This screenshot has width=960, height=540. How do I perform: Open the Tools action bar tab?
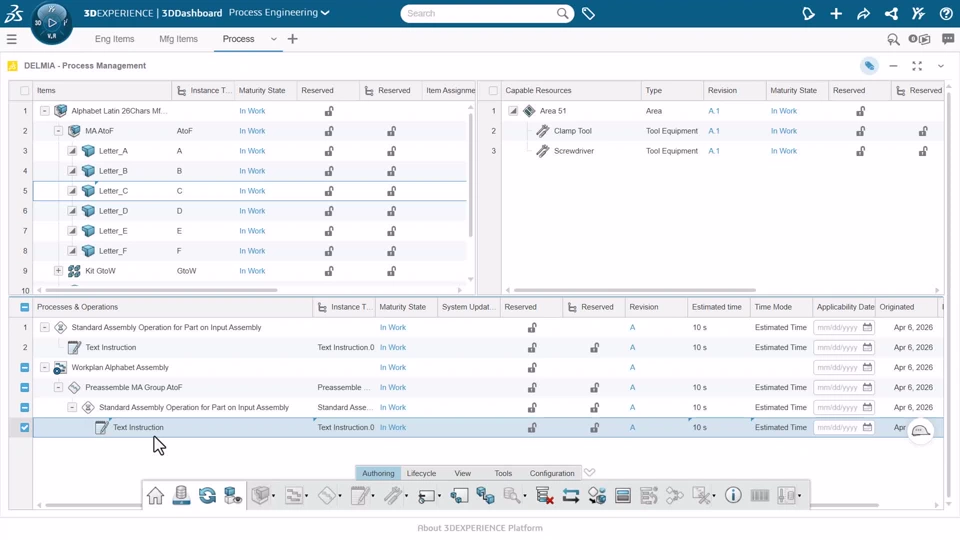503,473
